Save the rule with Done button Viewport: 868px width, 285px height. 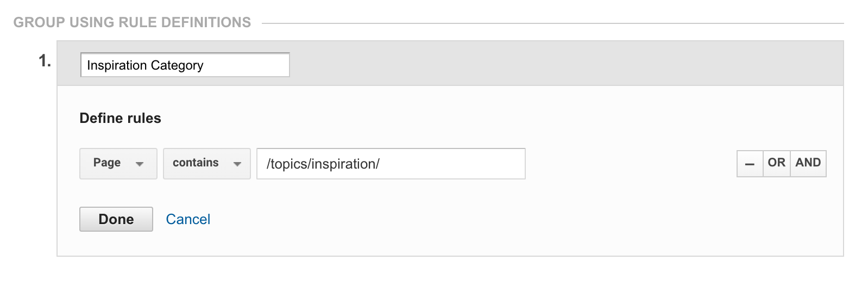point(116,219)
